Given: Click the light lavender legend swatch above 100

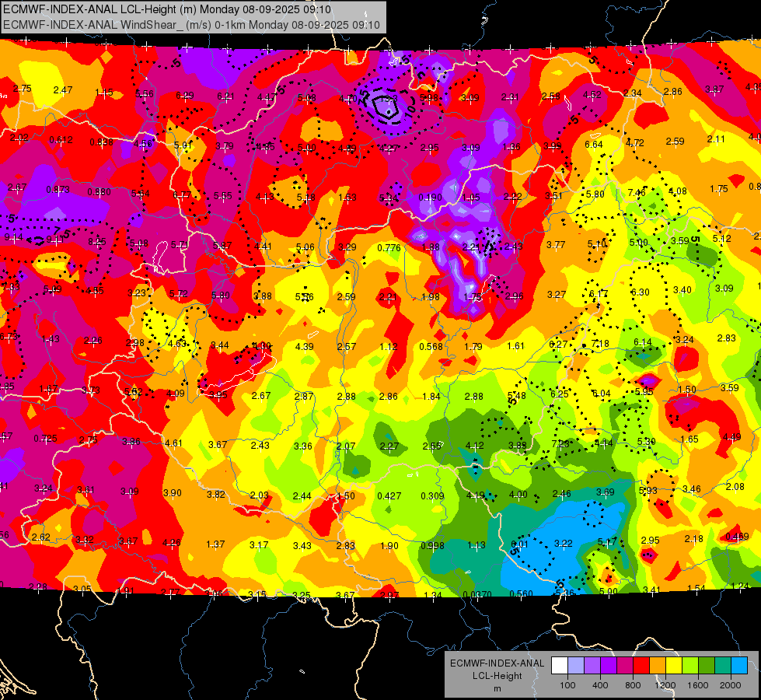Looking at the screenshot, I should point(575,666).
